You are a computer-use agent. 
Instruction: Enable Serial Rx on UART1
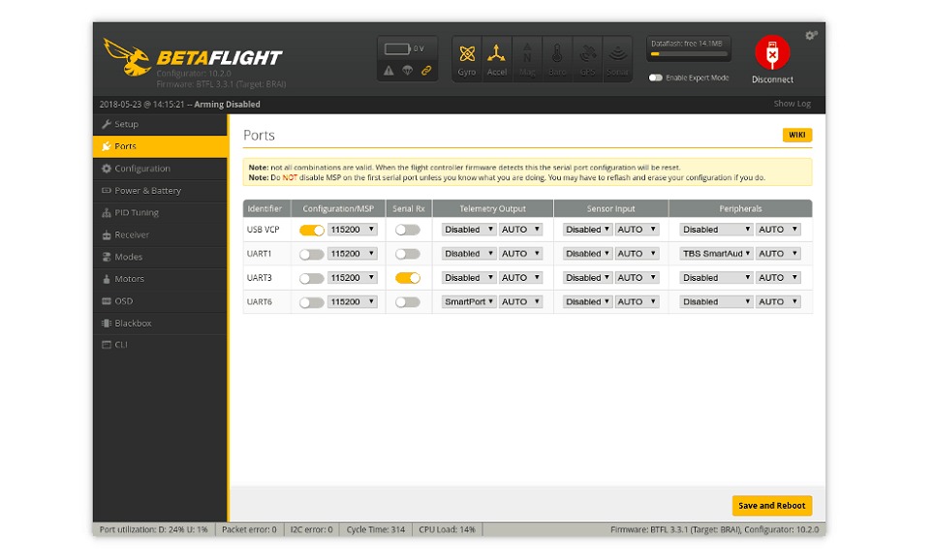pyautogui.click(x=408, y=254)
